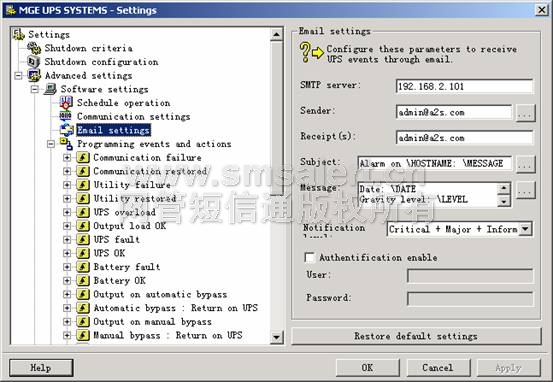Click the Sender email input field
The width and height of the screenshot is (553, 382).
tap(454, 113)
